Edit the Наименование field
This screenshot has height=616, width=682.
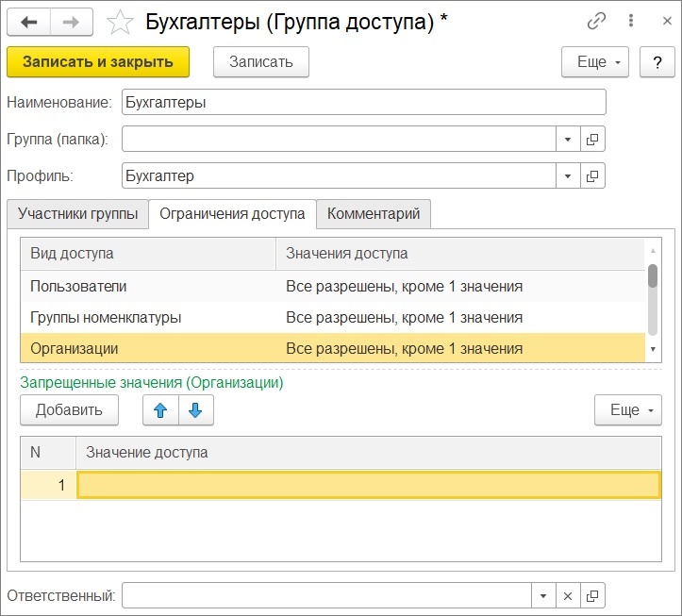tap(363, 102)
